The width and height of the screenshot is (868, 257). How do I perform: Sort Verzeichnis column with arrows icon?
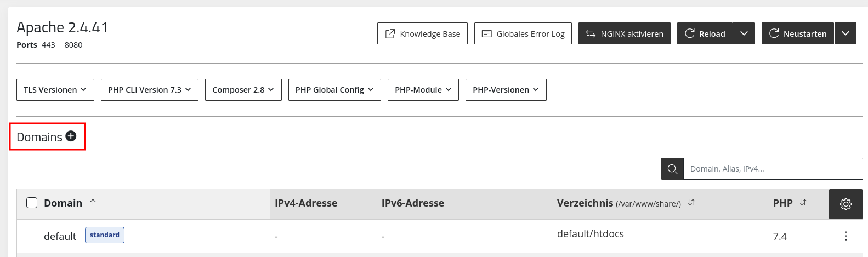tap(691, 202)
